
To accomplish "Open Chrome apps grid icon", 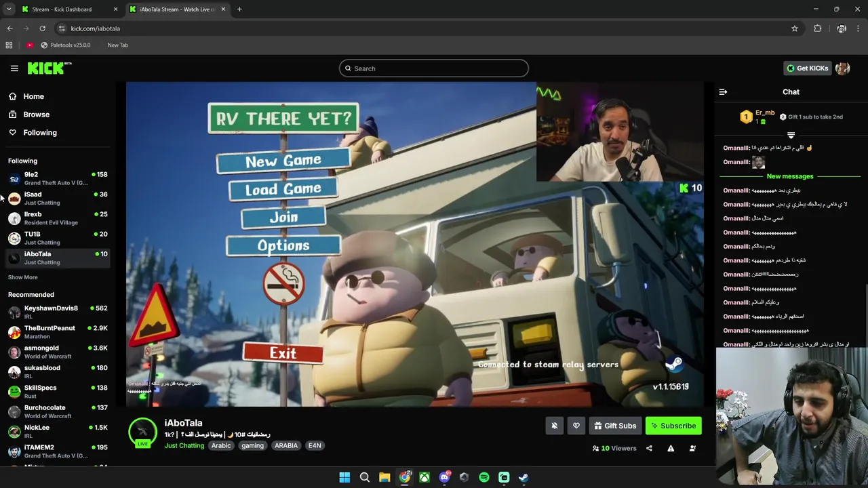I will (x=9, y=45).
